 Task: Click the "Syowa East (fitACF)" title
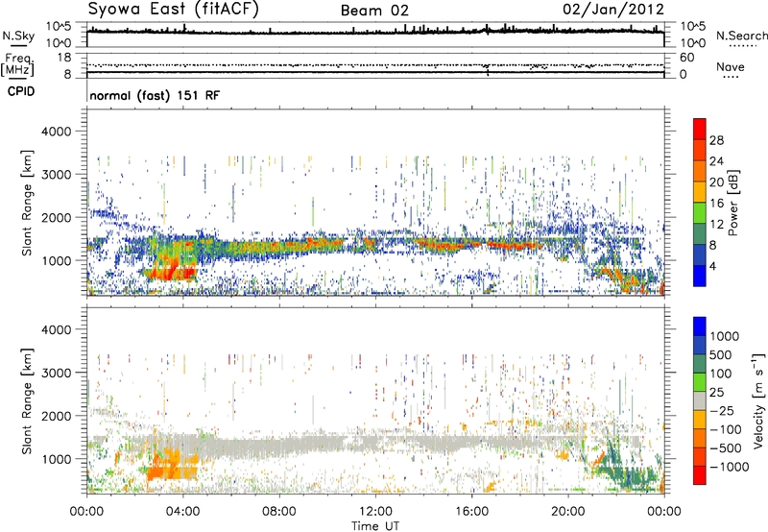[174, 10]
